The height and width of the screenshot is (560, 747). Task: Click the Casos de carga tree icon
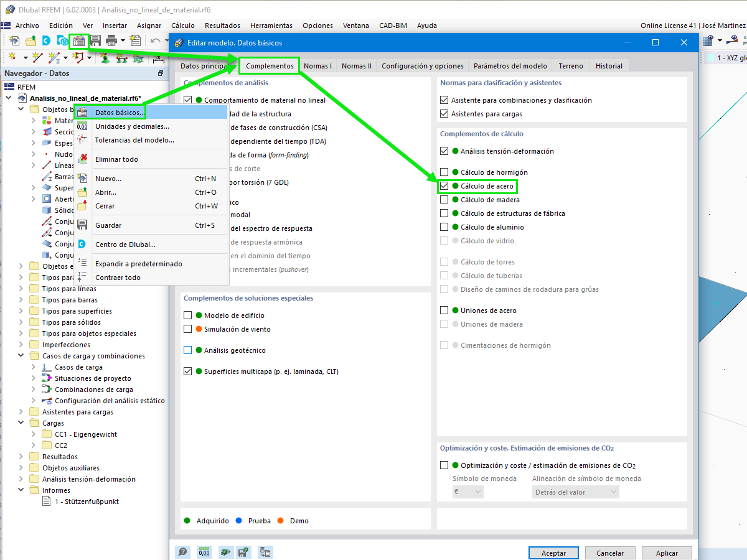click(x=47, y=367)
